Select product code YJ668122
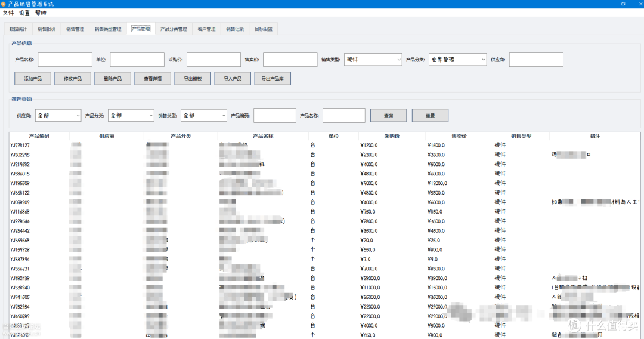Viewport: 644px width, 339px height. (20, 193)
